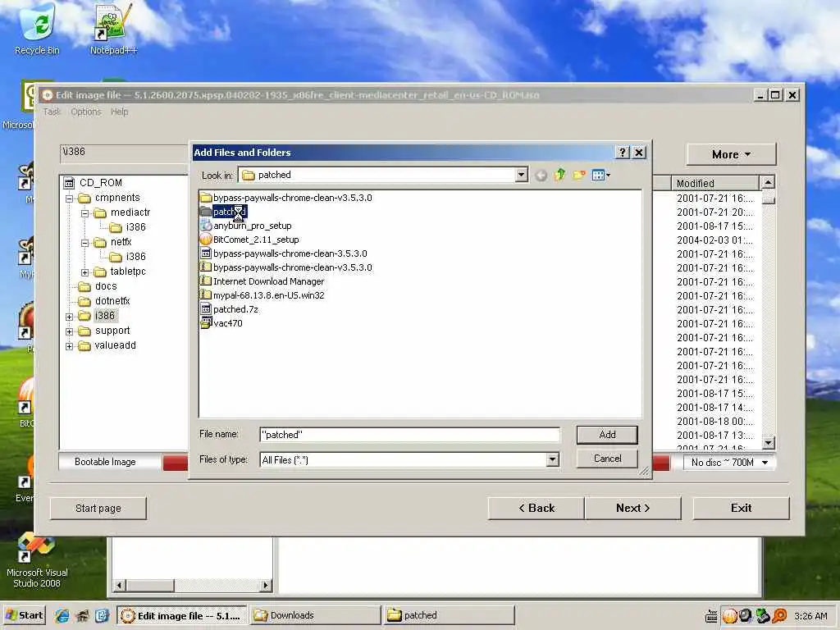
Task: Click the taskbar clock 3:26 AM
Action: point(810,616)
